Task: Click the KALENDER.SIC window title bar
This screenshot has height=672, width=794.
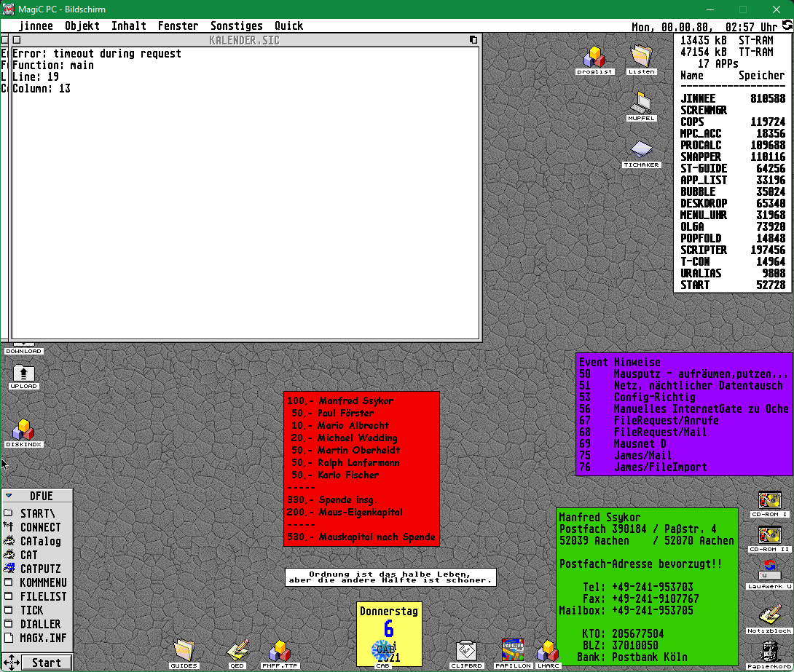Action: coord(244,40)
